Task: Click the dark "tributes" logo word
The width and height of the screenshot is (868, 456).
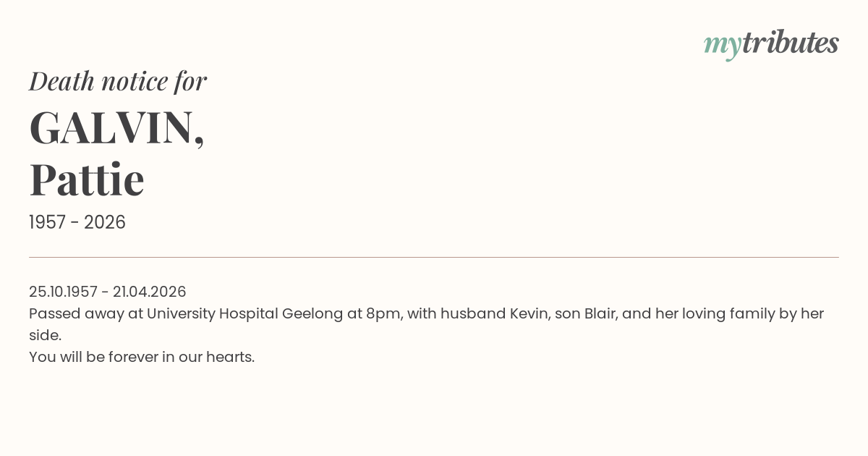Action: click(x=790, y=43)
